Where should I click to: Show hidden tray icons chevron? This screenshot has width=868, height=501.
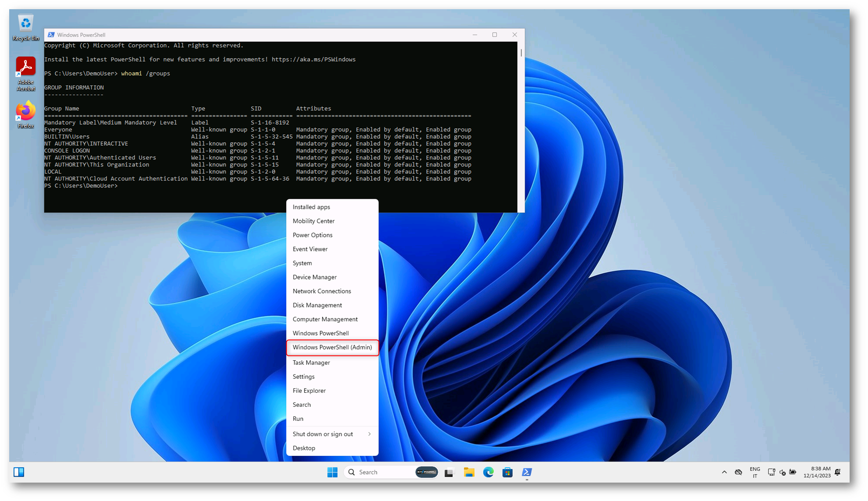coord(724,472)
